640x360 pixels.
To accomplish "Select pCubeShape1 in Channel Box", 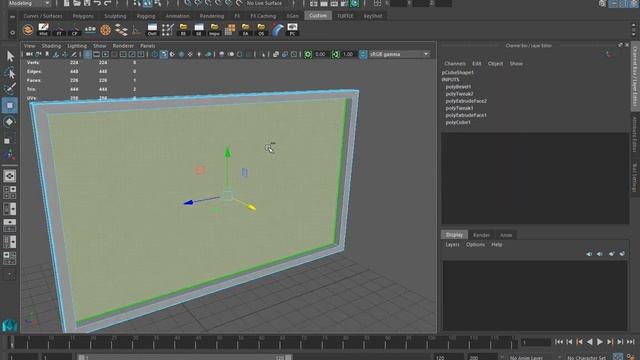I will [458, 72].
